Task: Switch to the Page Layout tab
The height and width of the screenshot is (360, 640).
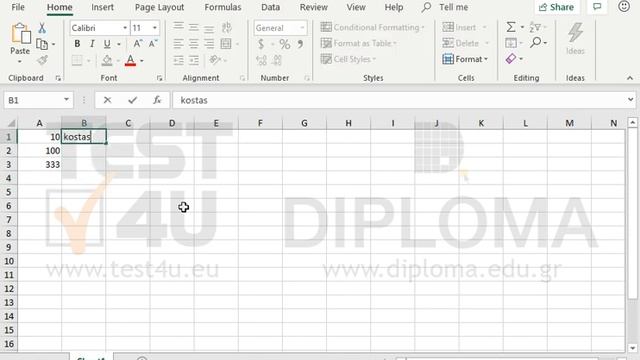Action: [159, 7]
